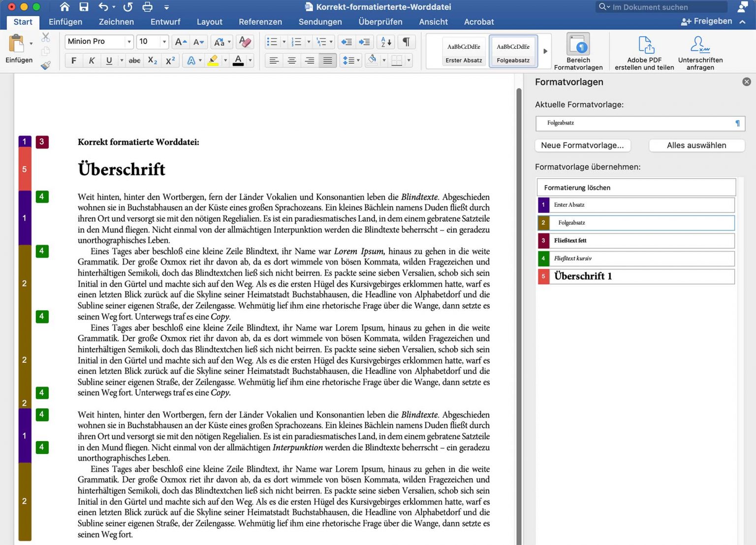This screenshot has height=545, width=756.
Task: Enable centered text alignment
Action: click(x=291, y=60)
